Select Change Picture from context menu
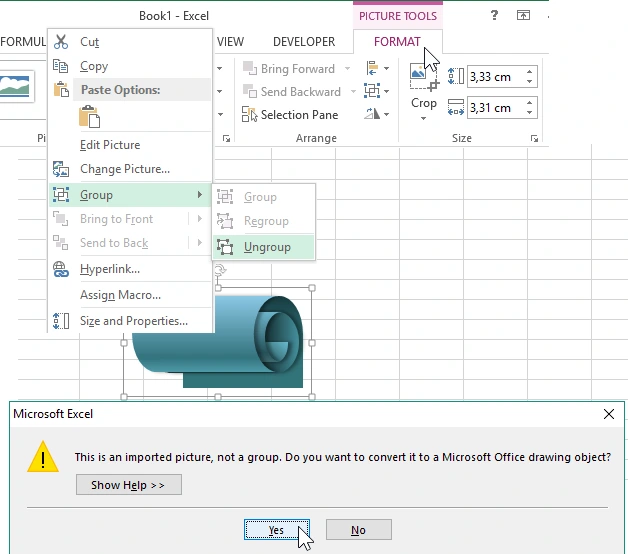628x554 pixels. (124, 169)
